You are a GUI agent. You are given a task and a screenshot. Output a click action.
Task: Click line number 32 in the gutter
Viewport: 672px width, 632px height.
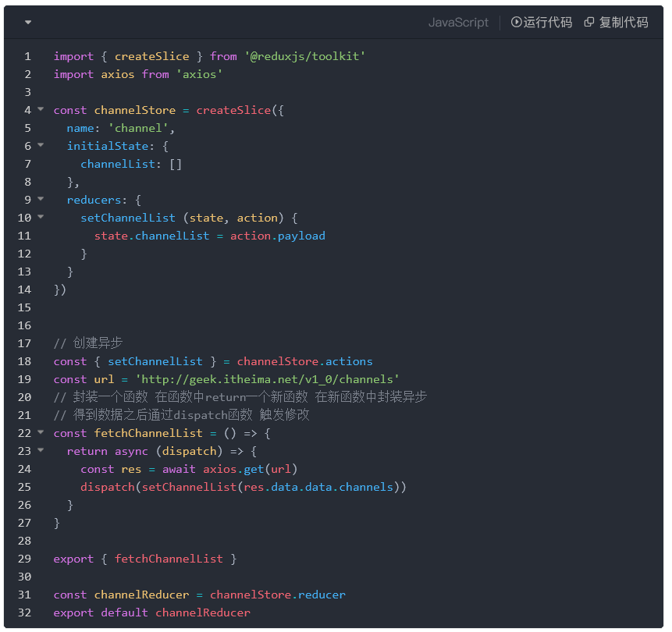click(24, 612)
